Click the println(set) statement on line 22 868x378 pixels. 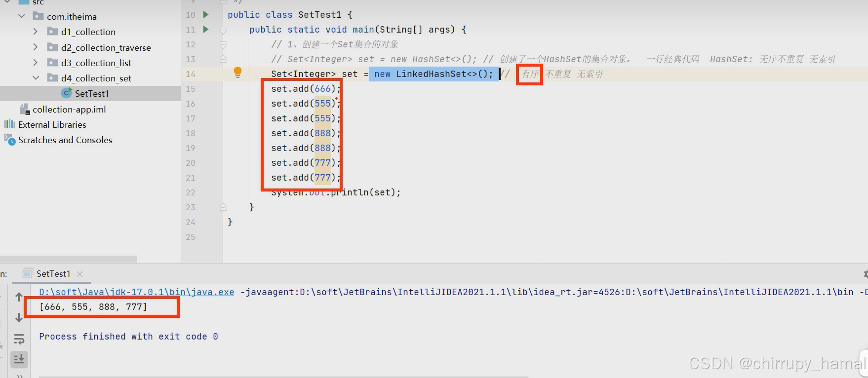coord(336,192)
